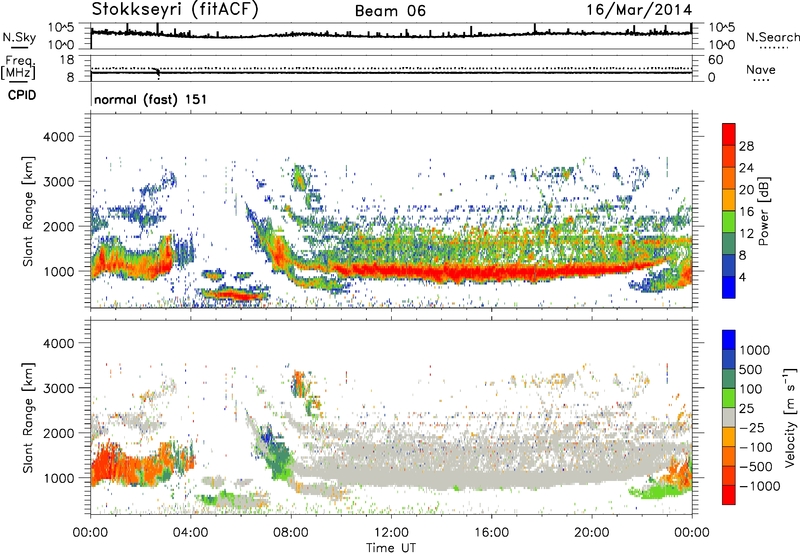
Task: Click the 16:00 time tick label
Action: coord(491,533)
